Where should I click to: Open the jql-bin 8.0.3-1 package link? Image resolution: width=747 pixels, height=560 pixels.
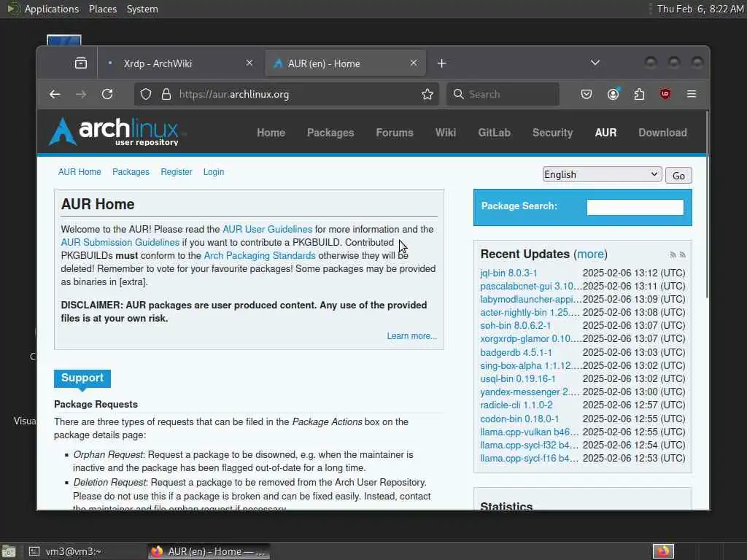pyautogui.click(x=508, y=273)
